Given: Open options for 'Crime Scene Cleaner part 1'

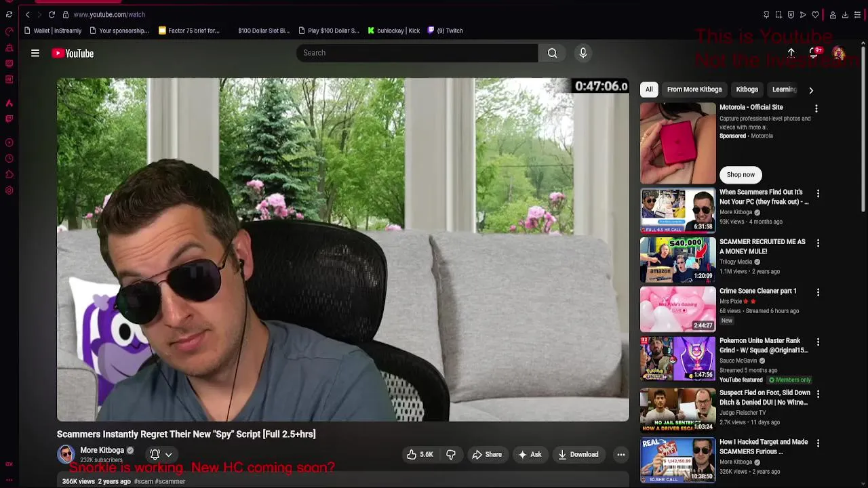Looking at the screenshot, I should click(818, 293).
